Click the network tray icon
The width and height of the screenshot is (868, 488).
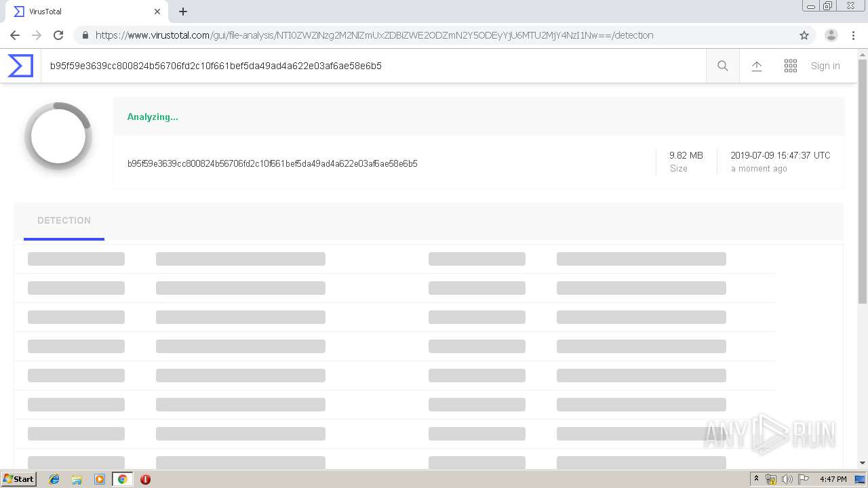click(x=771, y=479)
